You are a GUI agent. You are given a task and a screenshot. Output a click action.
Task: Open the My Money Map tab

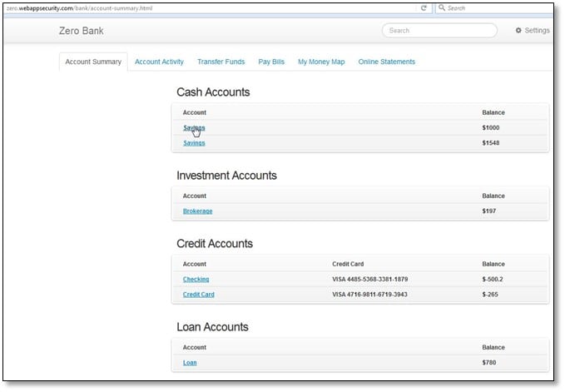[321, 62]
